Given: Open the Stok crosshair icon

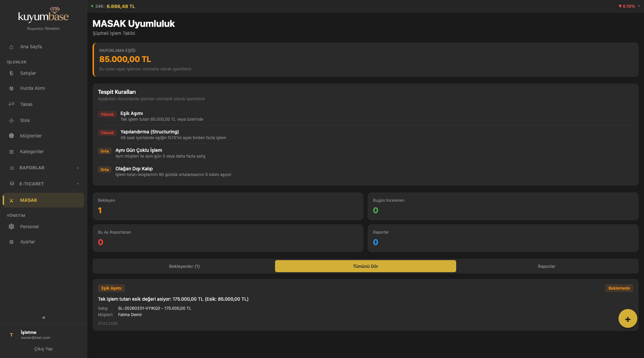Looking at the screenshot, I should point(11,121).
